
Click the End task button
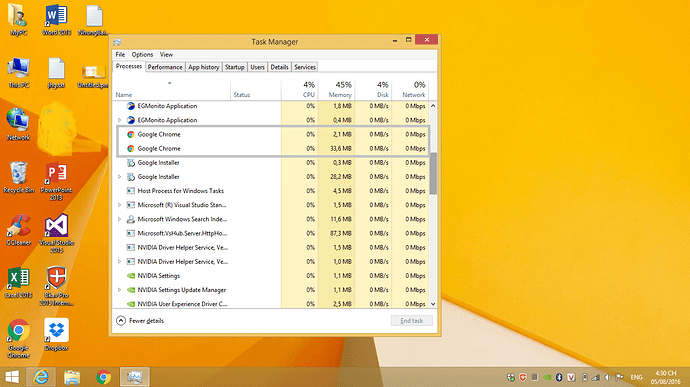pyautogui.click(x=411, y=321)
